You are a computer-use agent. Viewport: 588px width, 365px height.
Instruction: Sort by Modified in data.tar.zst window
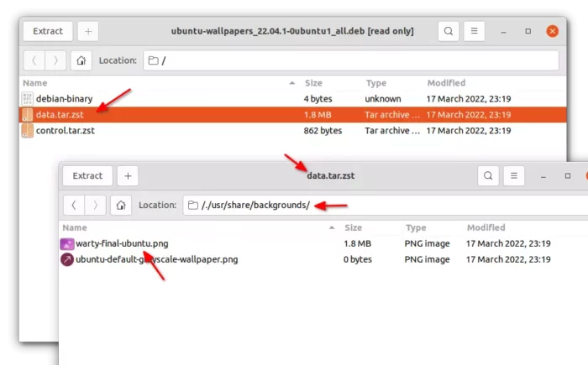click(x=486, y=227)
